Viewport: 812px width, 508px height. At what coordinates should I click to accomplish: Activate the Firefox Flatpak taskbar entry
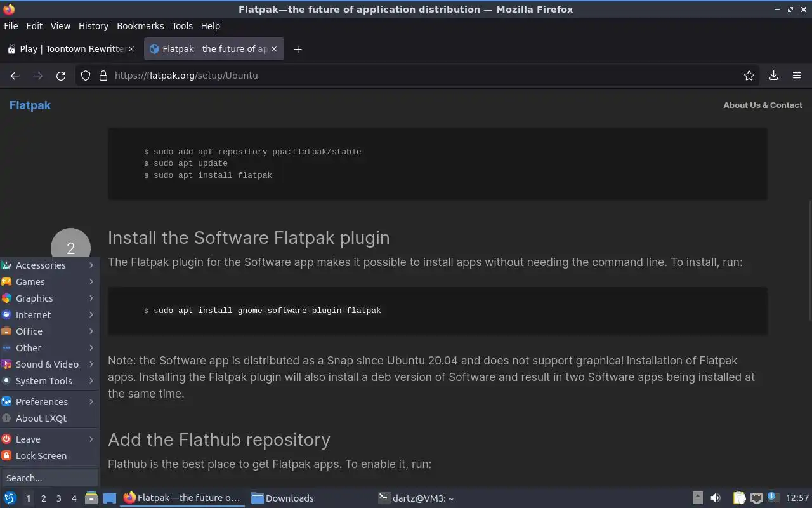pos(183,498)
